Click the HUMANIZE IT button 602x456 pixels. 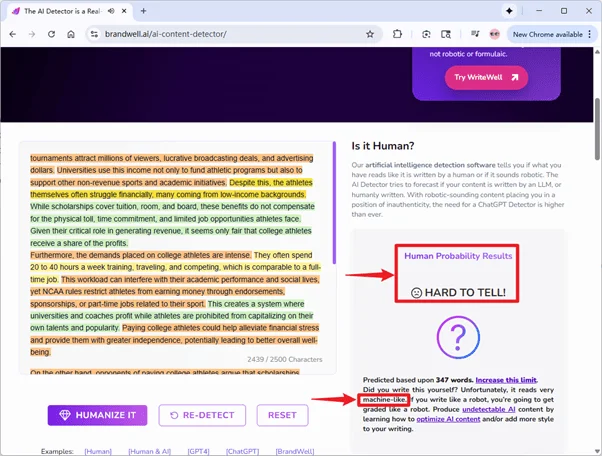pyautogui.click(x=98, y=415)
